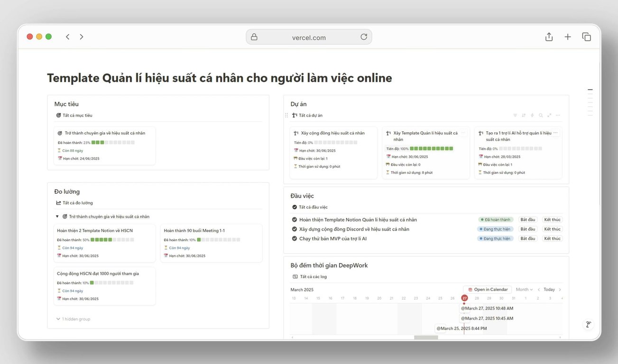This screenshot has width=618, height=364.
Task: Click the vercel.com address bar
Action: click(x=309, y=37)
